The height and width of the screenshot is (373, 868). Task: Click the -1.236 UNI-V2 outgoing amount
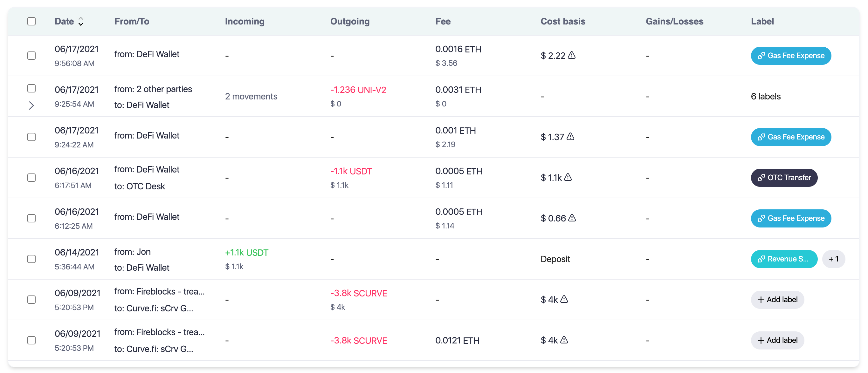[358, 90]
